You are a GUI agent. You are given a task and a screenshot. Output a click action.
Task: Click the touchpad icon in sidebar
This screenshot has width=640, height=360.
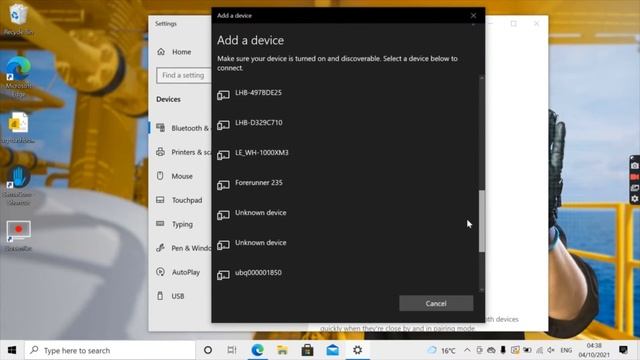coord(160,200)
